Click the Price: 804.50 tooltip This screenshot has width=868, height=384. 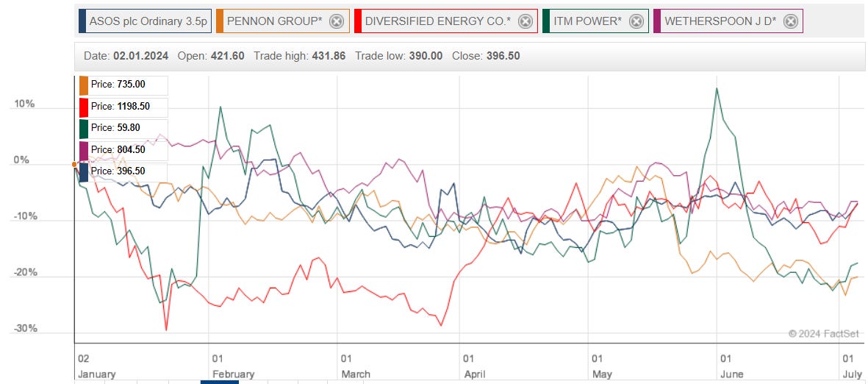pyautogui.click(x=123, y=149)
